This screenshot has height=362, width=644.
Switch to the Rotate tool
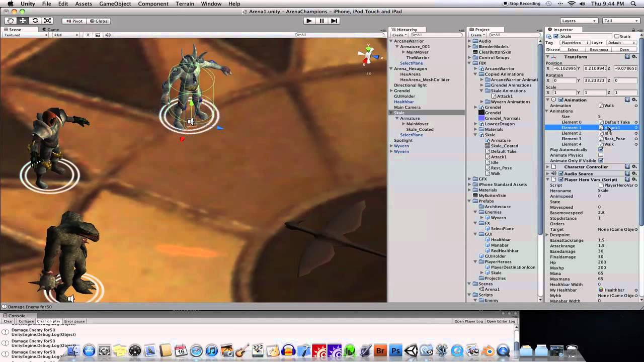(x=35, y=21)
